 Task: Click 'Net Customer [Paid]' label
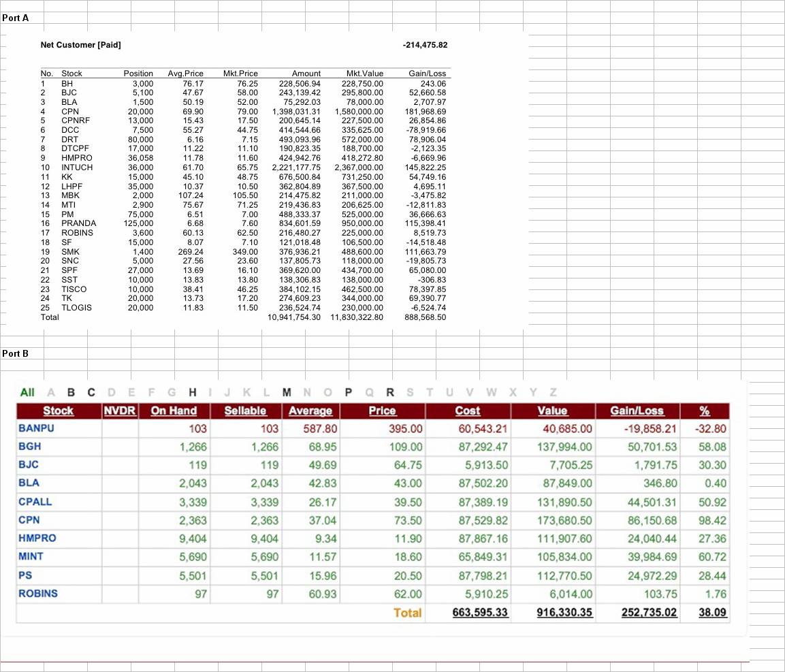point(80,44)
